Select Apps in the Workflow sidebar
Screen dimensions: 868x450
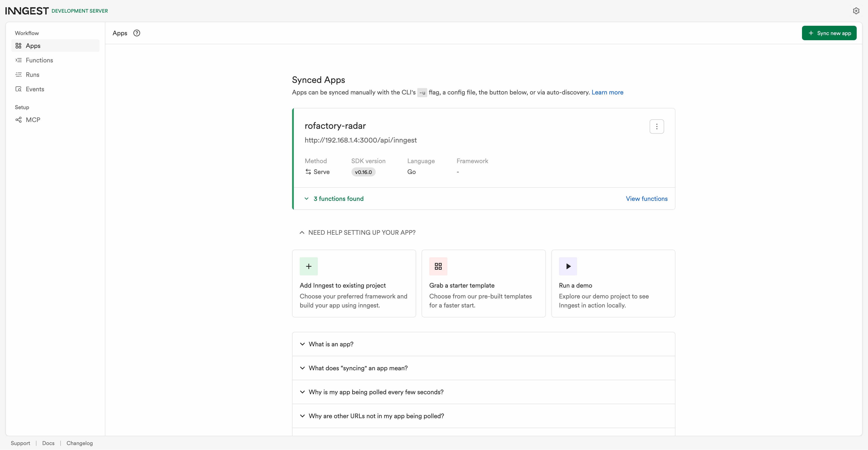click(x=55, y=46)
